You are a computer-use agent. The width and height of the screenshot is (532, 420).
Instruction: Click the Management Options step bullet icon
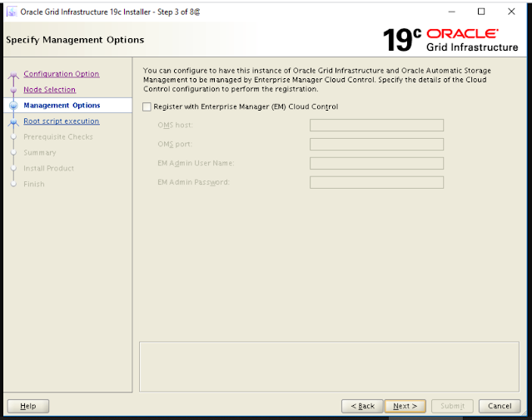pos(13,106)
